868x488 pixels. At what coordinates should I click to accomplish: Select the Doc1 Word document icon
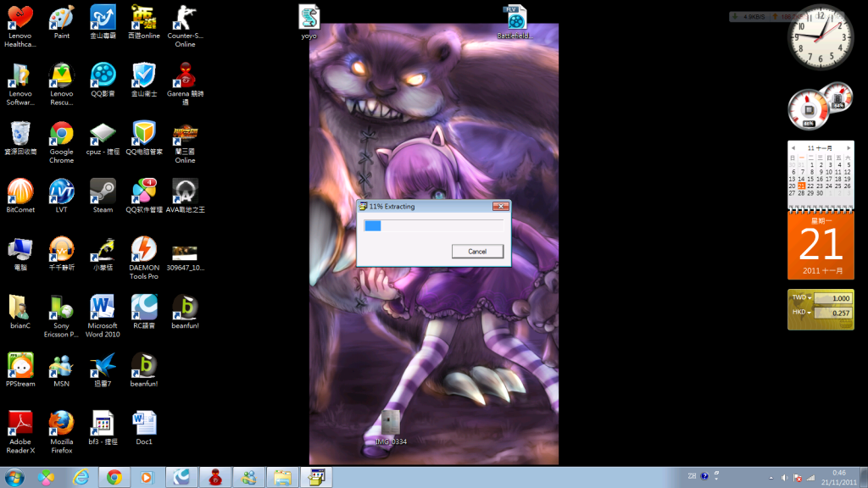point(144,428)
